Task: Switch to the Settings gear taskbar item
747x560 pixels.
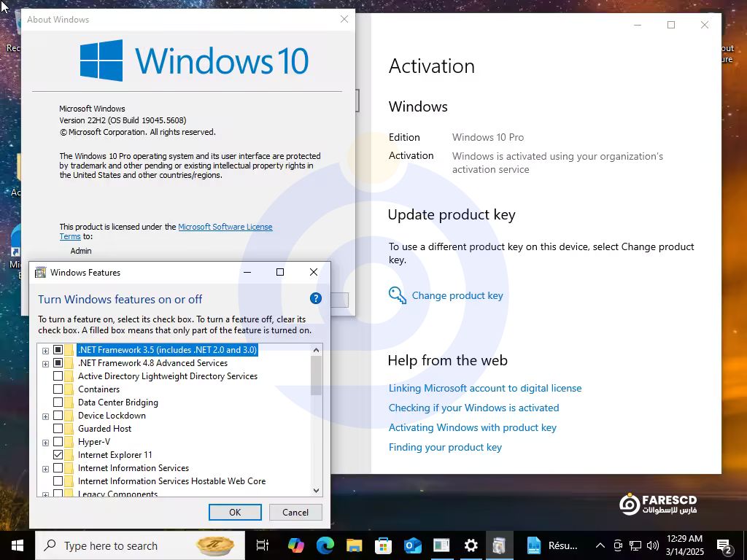Action: (x=471, y=545)
